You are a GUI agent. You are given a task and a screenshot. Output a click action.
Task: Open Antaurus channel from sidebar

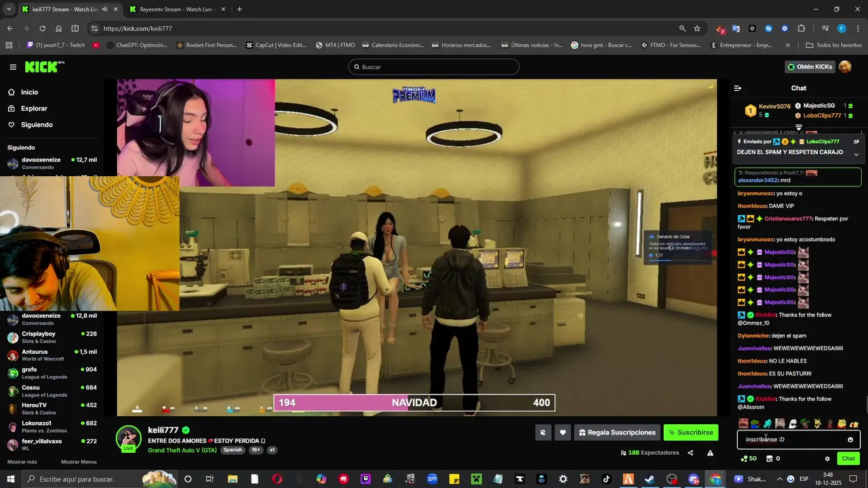52,355
